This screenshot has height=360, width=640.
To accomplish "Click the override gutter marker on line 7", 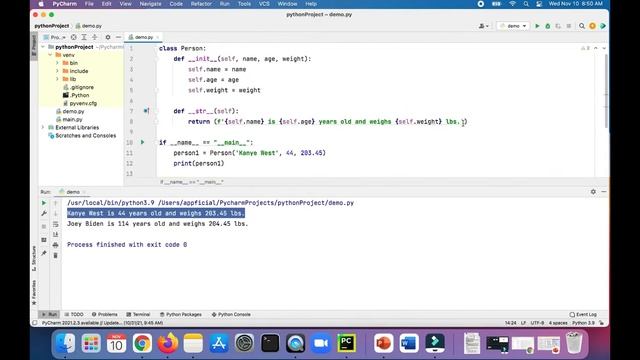I will pos(146,111).
